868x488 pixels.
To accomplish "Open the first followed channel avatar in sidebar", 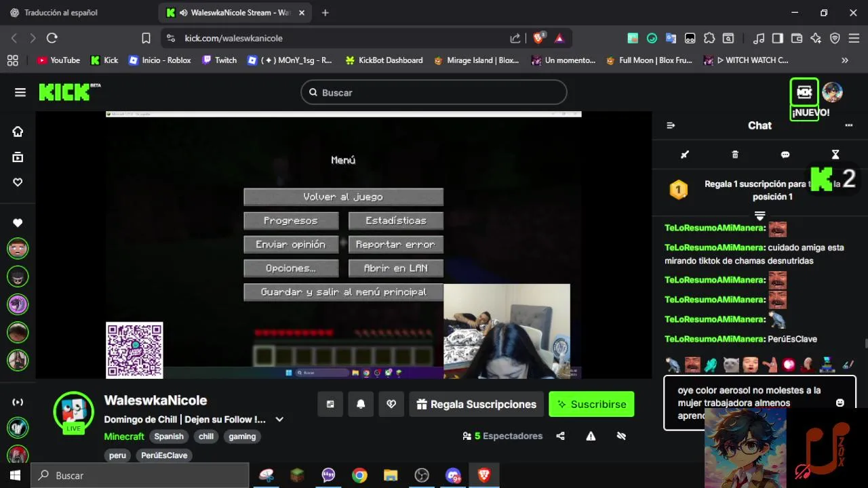I will pyautogui.click(x=18, y=248).
